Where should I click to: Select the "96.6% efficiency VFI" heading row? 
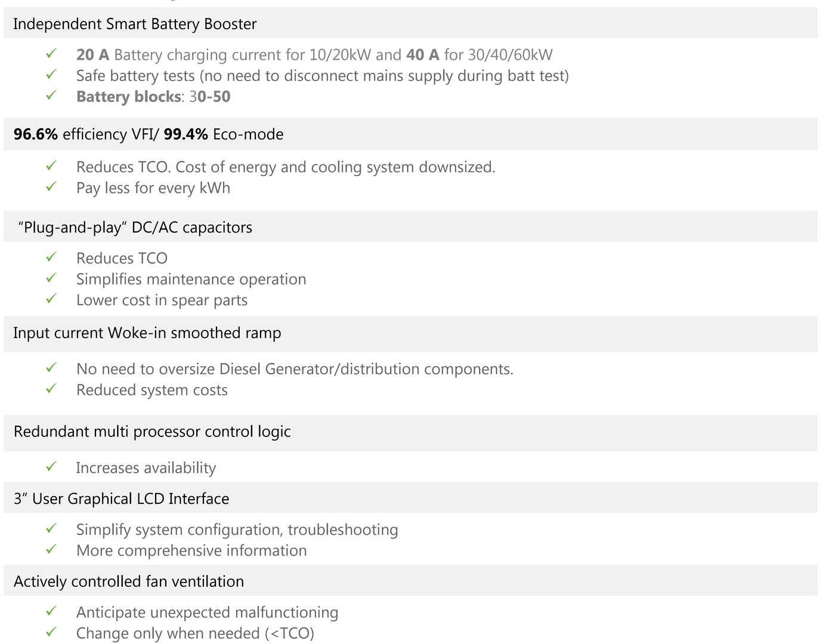(x=149, y=134)
